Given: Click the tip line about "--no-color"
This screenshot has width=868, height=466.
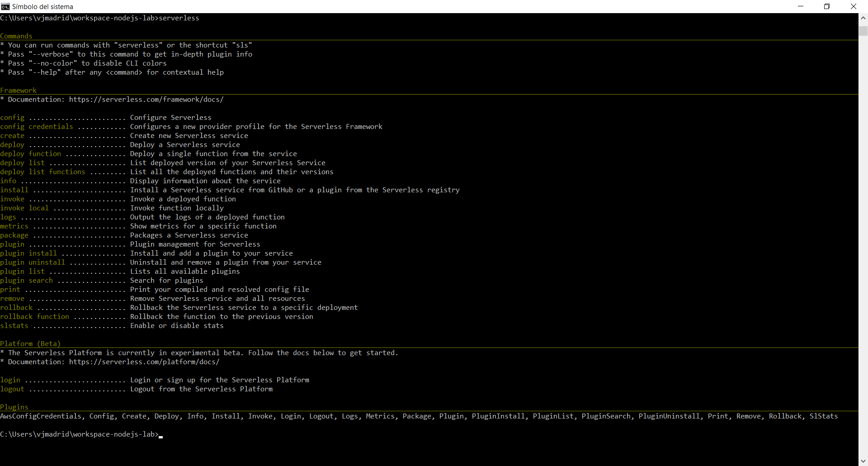Looking at the screenshot, I should pos(83,63).
